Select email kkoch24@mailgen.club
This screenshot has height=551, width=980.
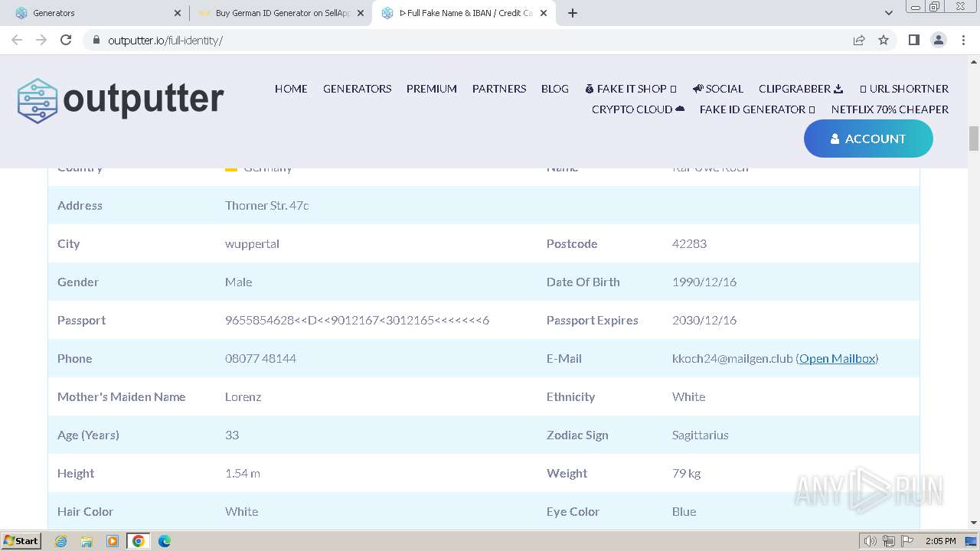(x=732, y=358)
